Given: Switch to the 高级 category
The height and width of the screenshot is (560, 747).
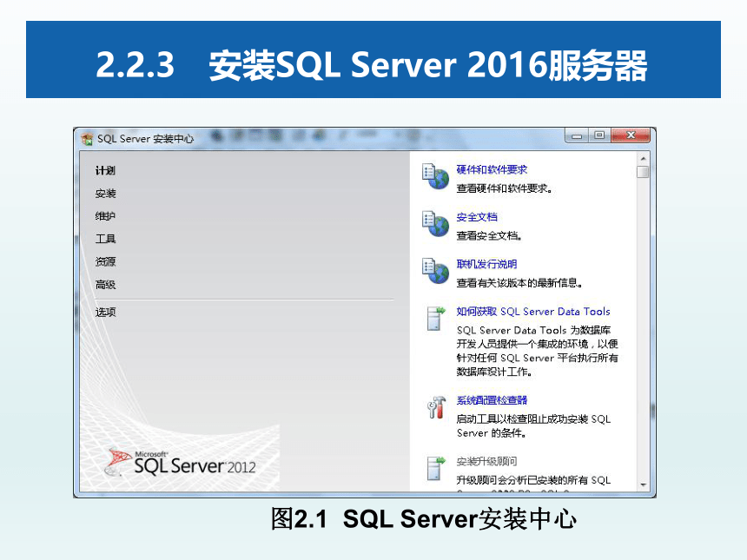Looking at the screenshot, I should pos(105,285).
